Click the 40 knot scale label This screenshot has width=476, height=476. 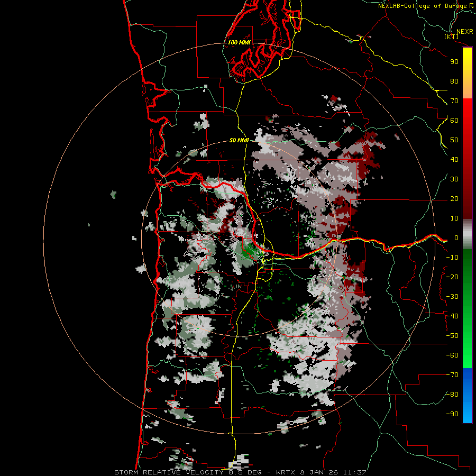(454, 159)
